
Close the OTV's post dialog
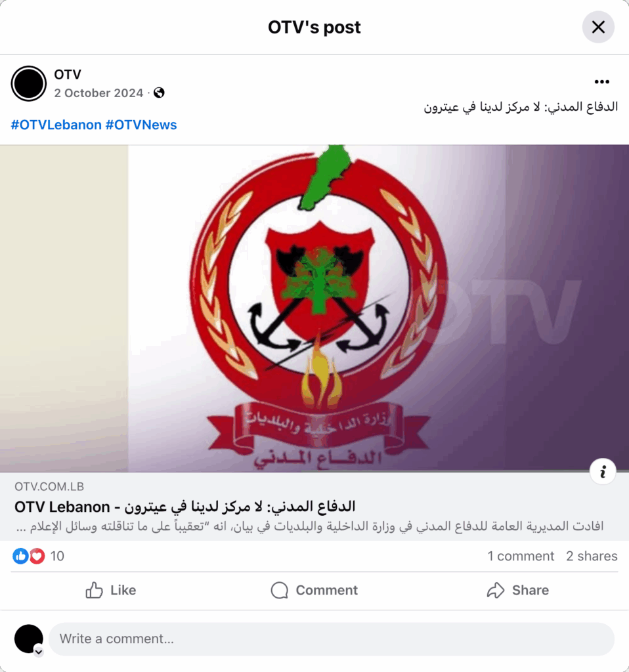tap(598, 27)
